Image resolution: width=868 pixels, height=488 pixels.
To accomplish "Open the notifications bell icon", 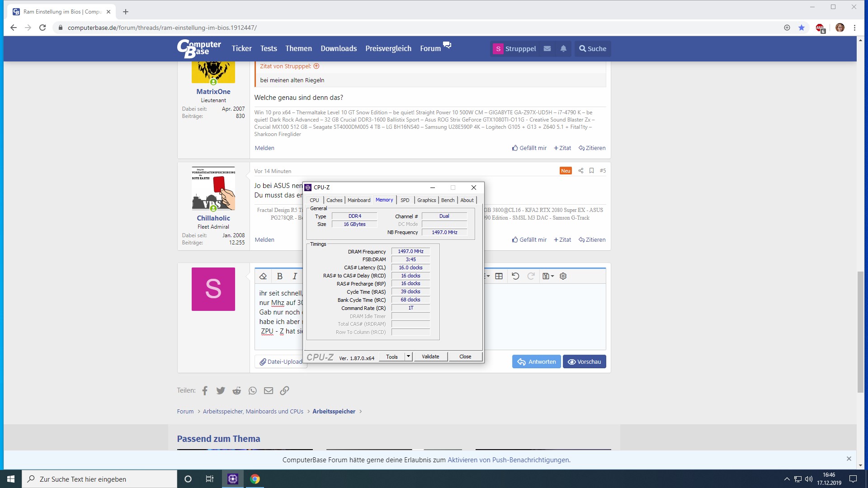I will pyautogui.click(x=563, y=49).
